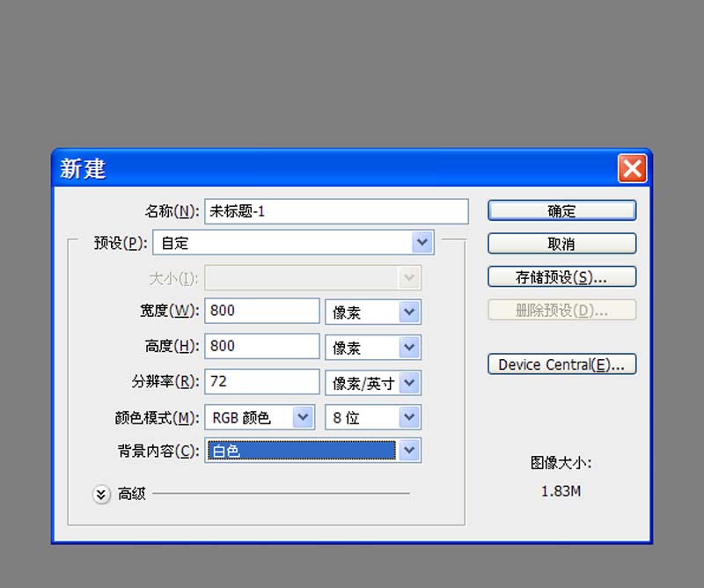Click the disabled 大小 size dropdown
The height and width of the screenshot is (588, 704).
tap(408, 277)
